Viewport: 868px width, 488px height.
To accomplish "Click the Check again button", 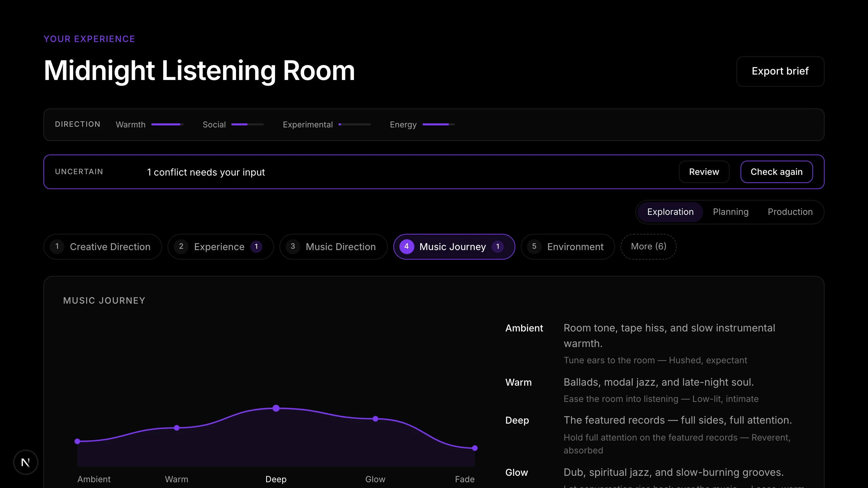I will 776,172.
